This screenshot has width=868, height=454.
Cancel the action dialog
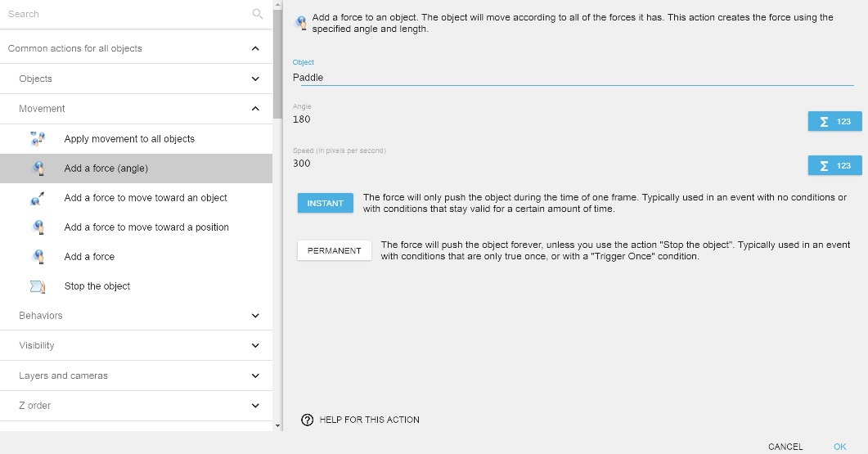pos(785,447)
